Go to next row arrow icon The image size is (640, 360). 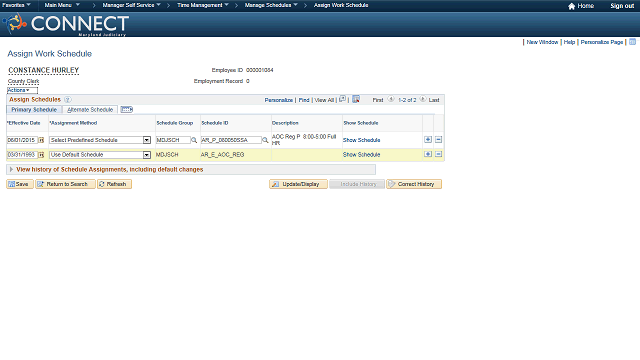(x=423, y=99)
